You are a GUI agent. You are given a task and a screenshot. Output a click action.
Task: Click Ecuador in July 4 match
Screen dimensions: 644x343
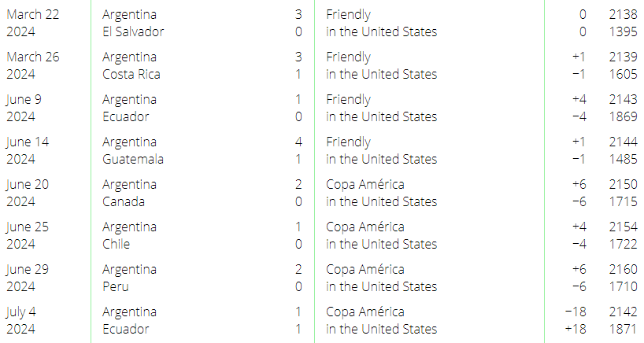[125, 329]
